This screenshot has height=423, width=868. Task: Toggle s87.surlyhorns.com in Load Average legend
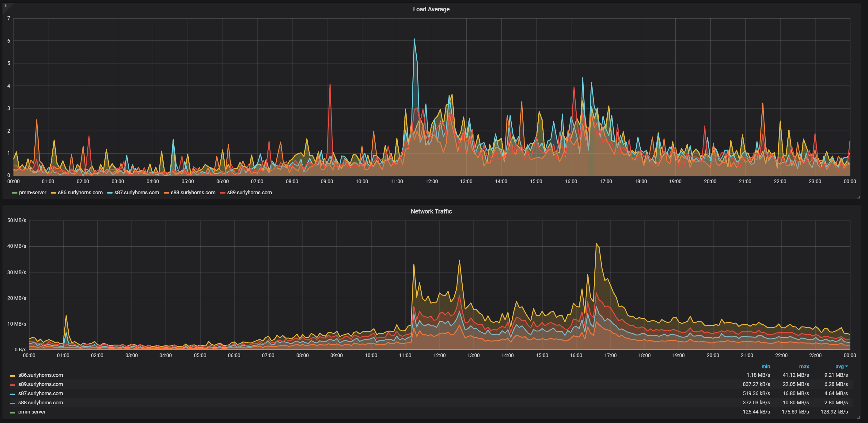(136, 193)
